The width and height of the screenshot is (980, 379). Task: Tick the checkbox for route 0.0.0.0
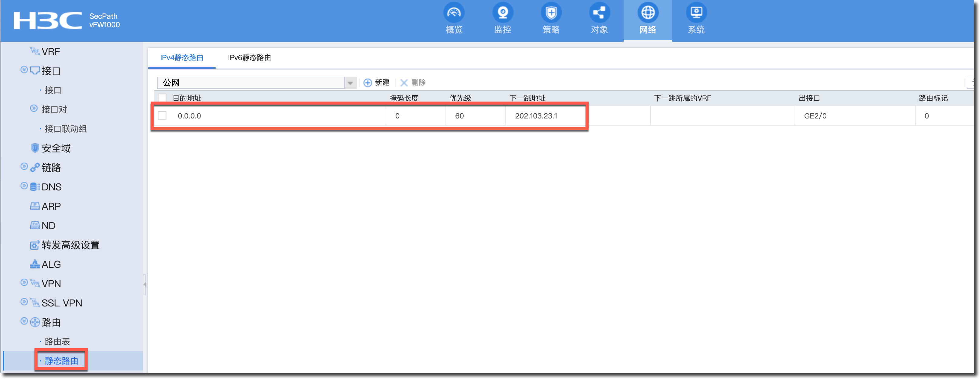(x=162, y=115)
